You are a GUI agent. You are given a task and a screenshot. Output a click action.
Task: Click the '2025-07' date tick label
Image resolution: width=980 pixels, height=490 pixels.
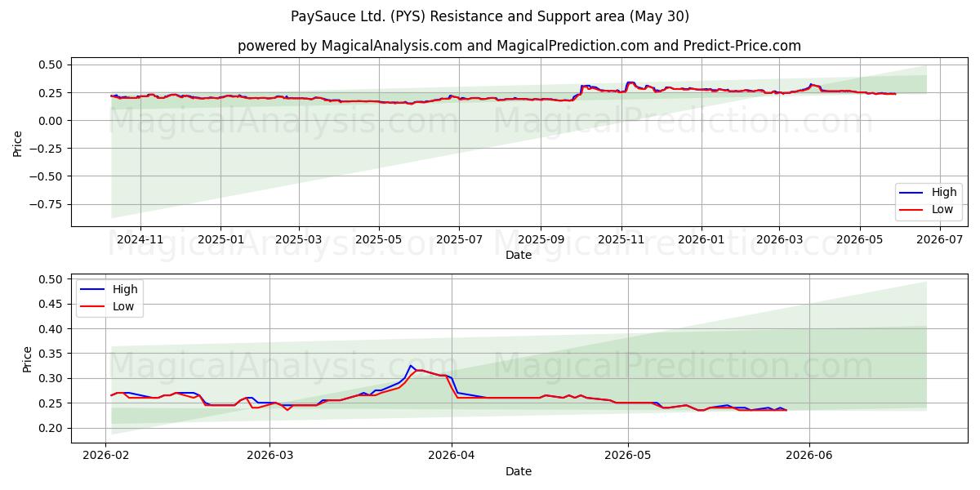[x=459, y=239]
